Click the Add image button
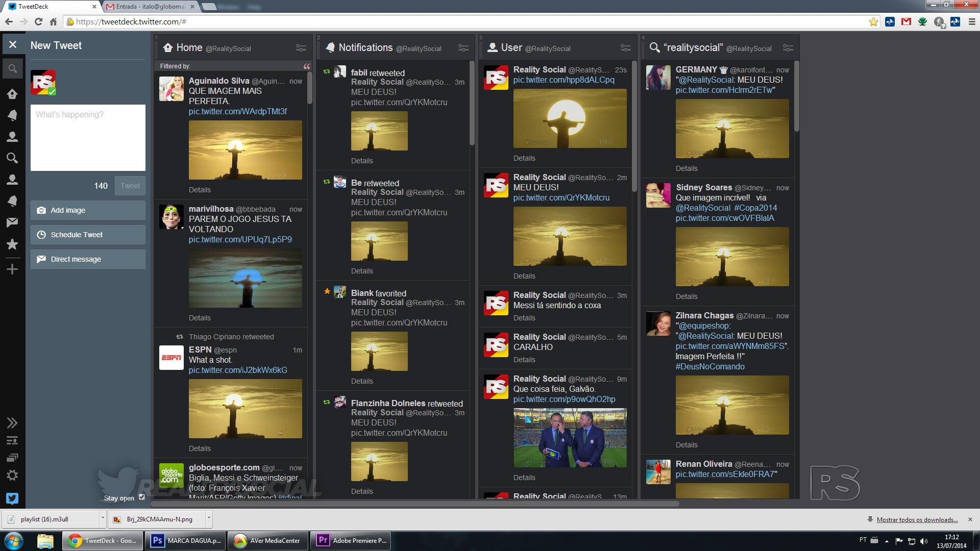The image size is (980, 551). (88, 210)
